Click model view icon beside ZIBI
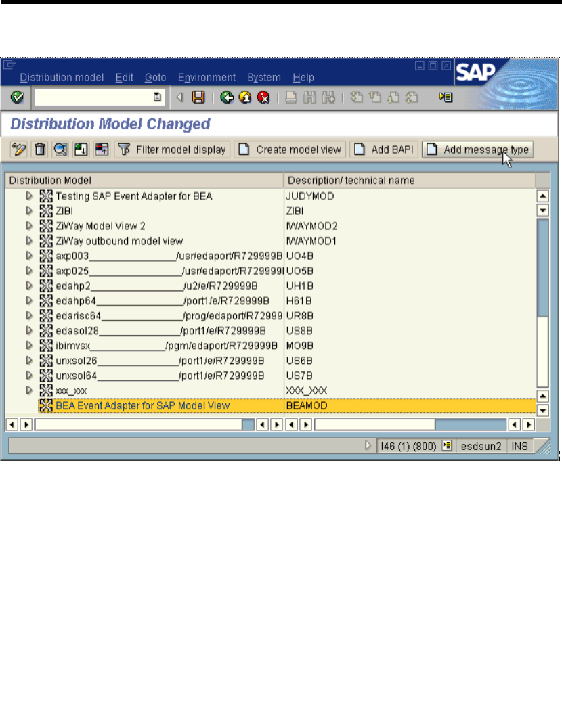This screenshot has height=728, width=562. pos(46,211)
